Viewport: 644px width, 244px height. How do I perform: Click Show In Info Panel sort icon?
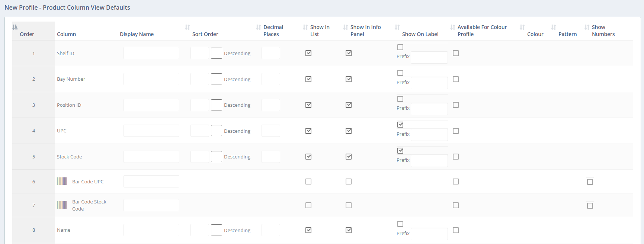pyautogui.click(x=346, y=27)
